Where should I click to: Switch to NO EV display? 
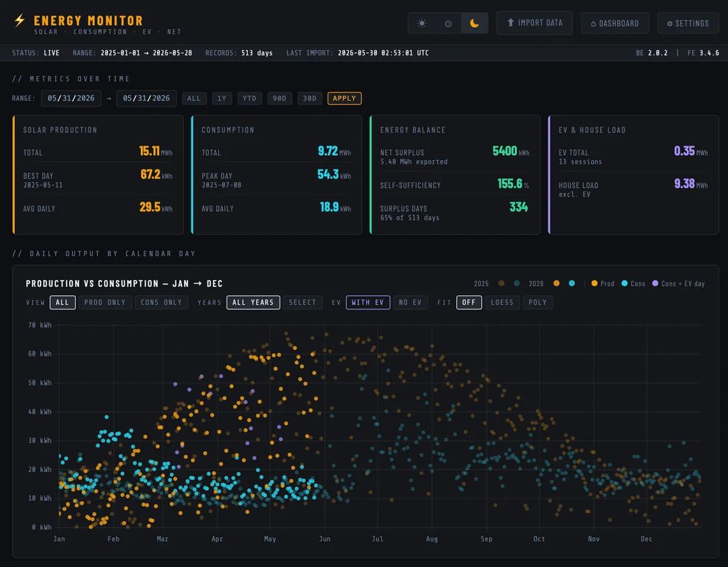click(x=411, y=302)
